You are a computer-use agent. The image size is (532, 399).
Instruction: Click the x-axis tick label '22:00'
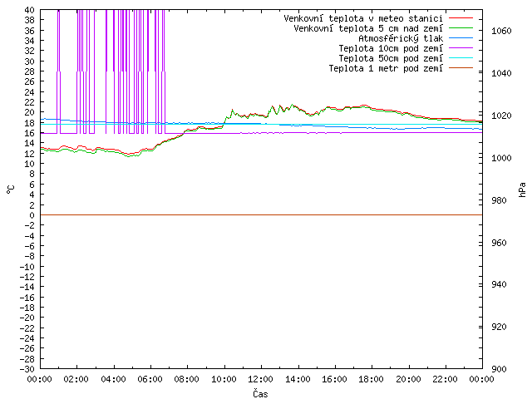coord(445,379)
